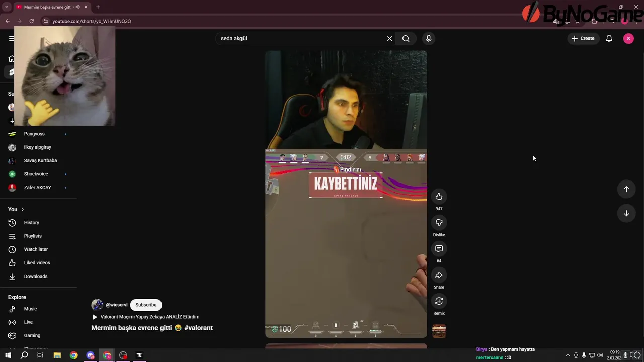Screen dimensions: 644x362
Task: Click the browser back arrow
Action: coord(7,21)
